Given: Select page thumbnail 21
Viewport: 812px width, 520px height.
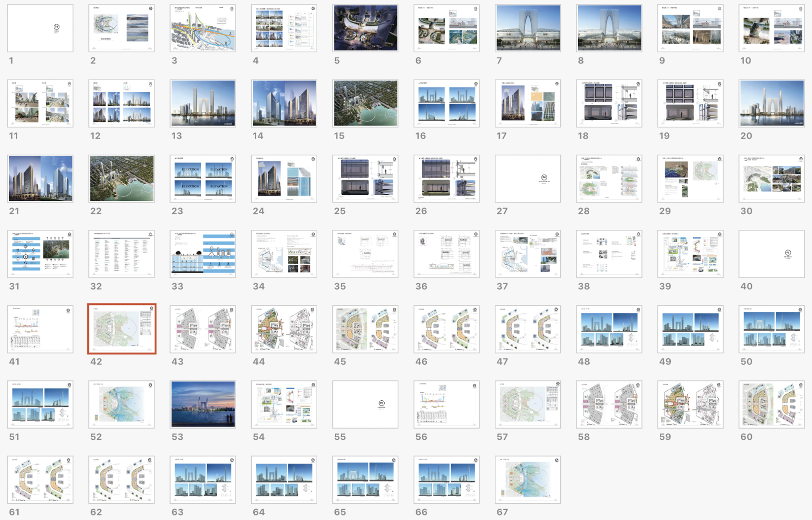Looking at the screenshot, I should pyautogui.click(x=41, y=179).
